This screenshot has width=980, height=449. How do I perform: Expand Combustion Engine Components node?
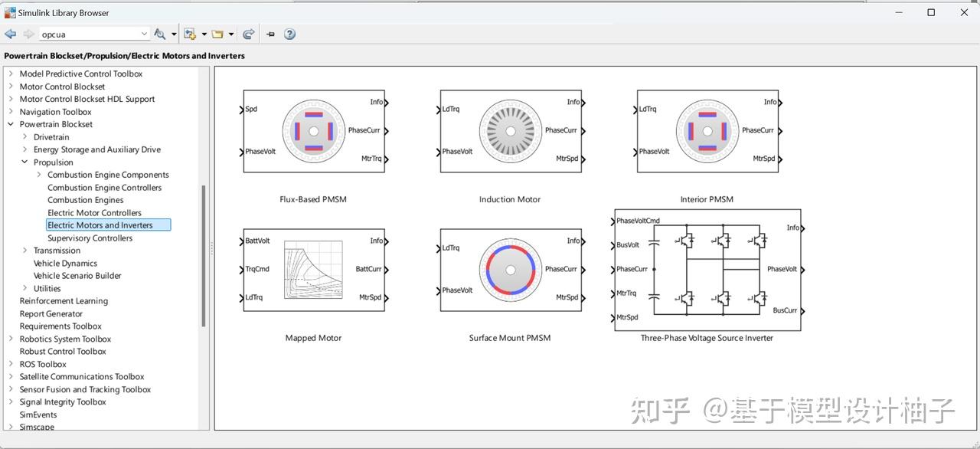click(39, 175)
